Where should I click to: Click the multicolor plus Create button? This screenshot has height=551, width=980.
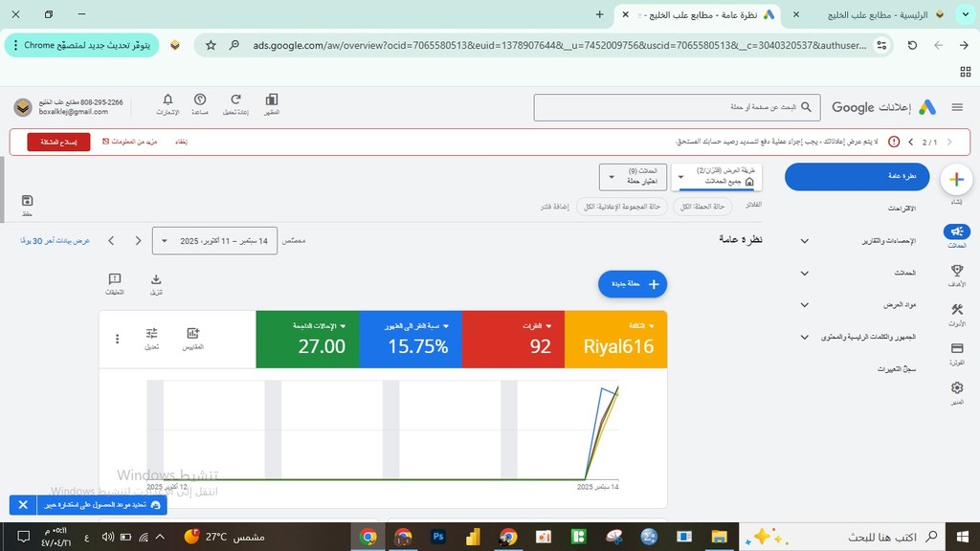click(x=956, y=180)
